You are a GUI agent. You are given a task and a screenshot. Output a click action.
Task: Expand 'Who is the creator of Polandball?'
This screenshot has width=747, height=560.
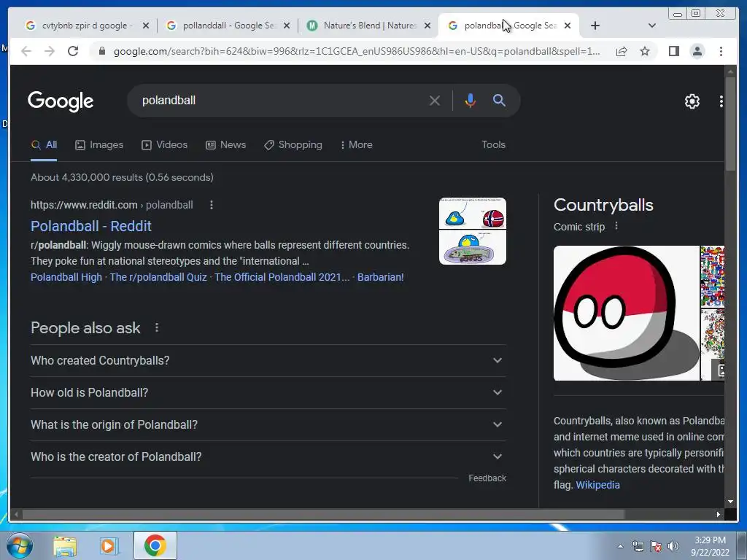268,456
